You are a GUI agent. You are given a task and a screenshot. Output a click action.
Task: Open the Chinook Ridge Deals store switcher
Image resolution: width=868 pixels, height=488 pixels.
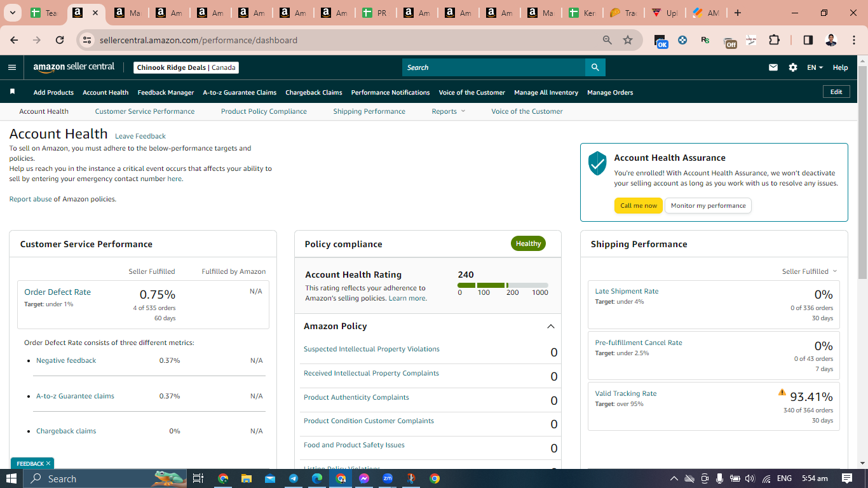186,67
